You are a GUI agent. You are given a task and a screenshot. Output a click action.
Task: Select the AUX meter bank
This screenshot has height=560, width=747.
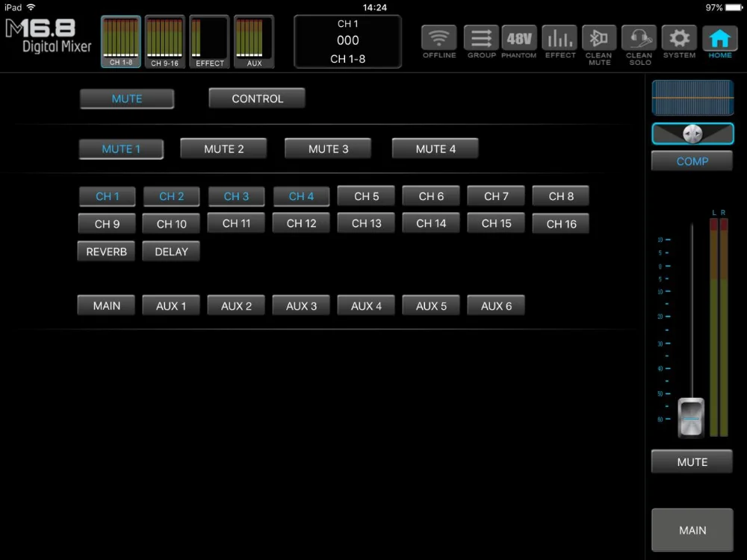click(254, 41)
